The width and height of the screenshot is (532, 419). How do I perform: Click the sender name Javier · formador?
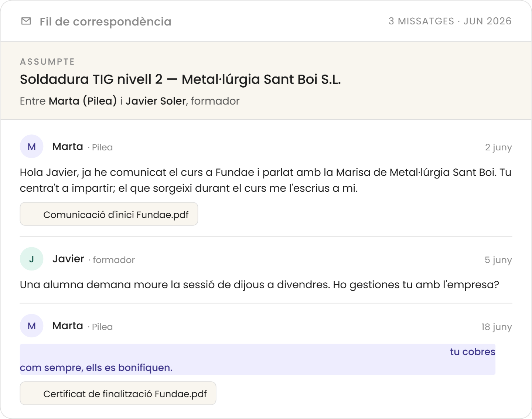(93, 259)
